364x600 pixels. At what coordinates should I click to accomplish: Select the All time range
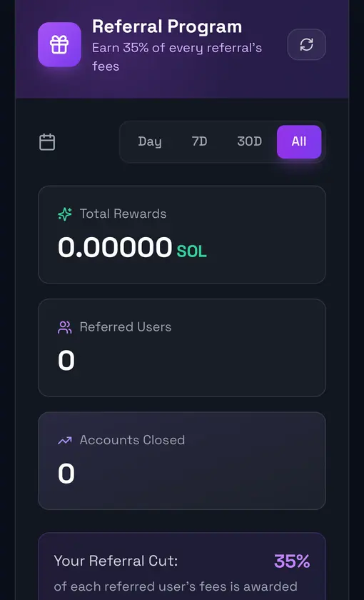[x=299, y=141]
